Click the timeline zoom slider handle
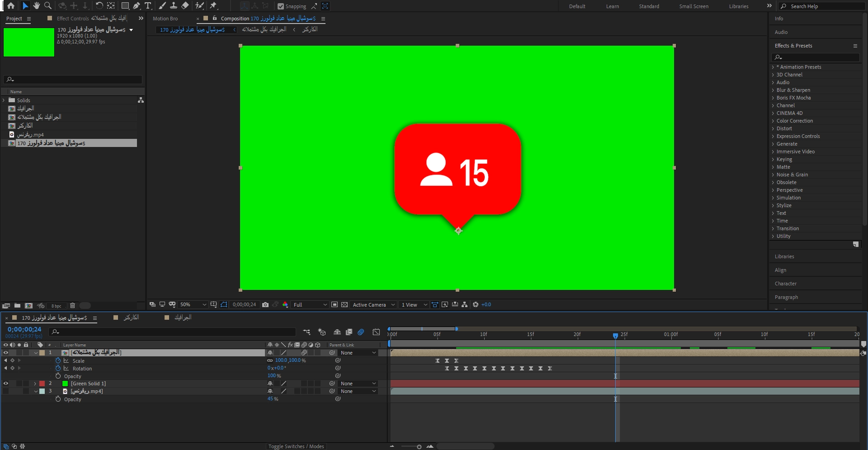 point(419,447)
